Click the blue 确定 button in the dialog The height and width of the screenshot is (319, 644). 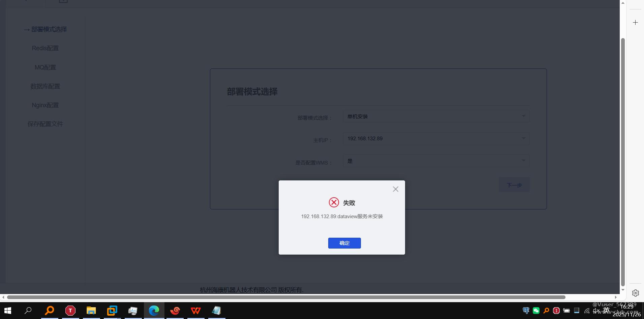click(x=344, y=243)
